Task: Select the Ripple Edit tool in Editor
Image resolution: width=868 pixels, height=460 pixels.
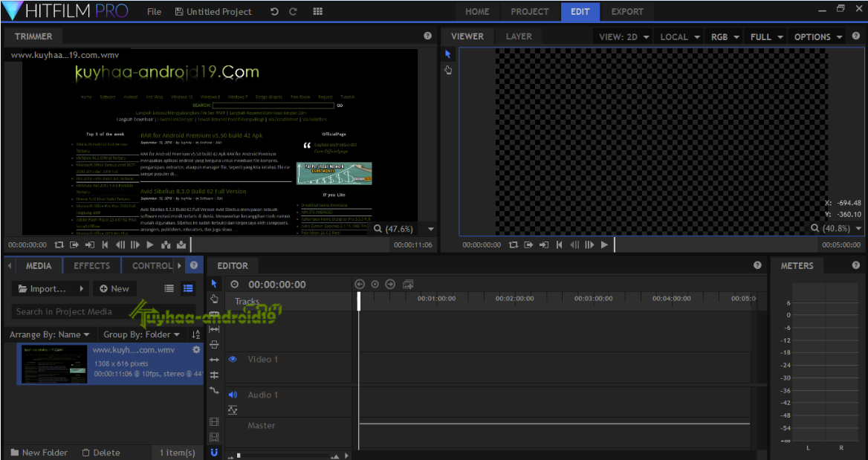Action: pyautogui.click(x=214, y=344)
